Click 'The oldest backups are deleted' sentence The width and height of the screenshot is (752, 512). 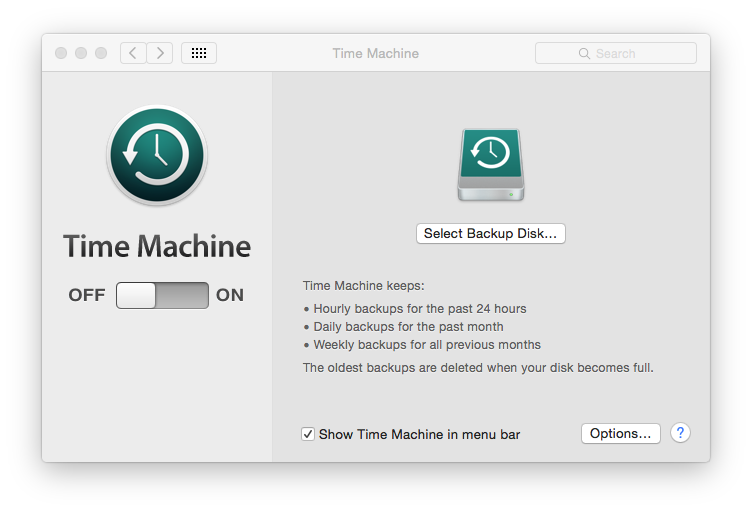click(x=478, y=368)
